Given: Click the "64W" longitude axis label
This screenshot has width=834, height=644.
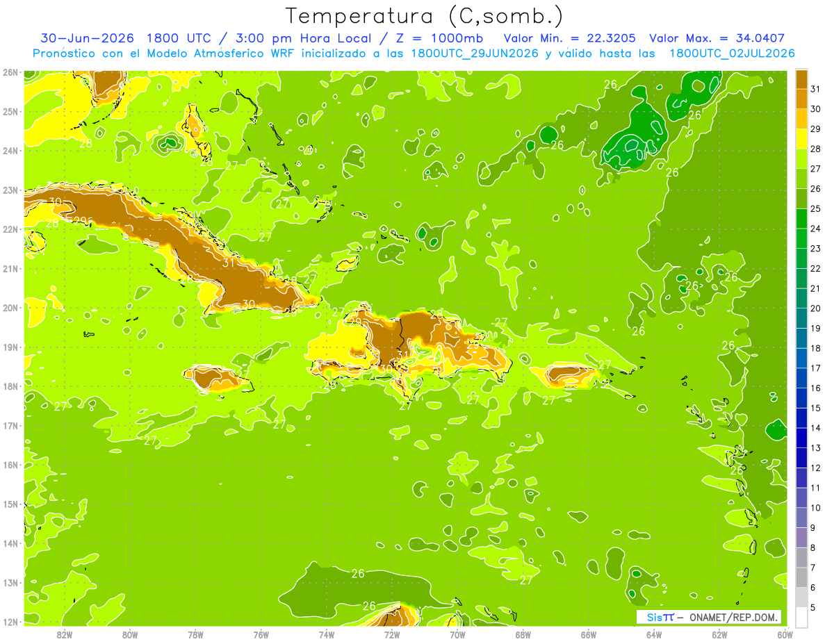Looking at the screenshot, I should click(654, 634).
